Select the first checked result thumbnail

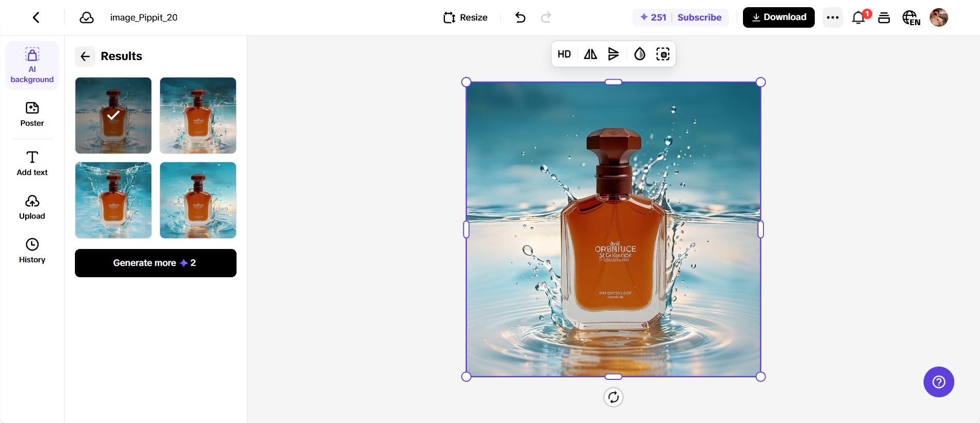113,116
